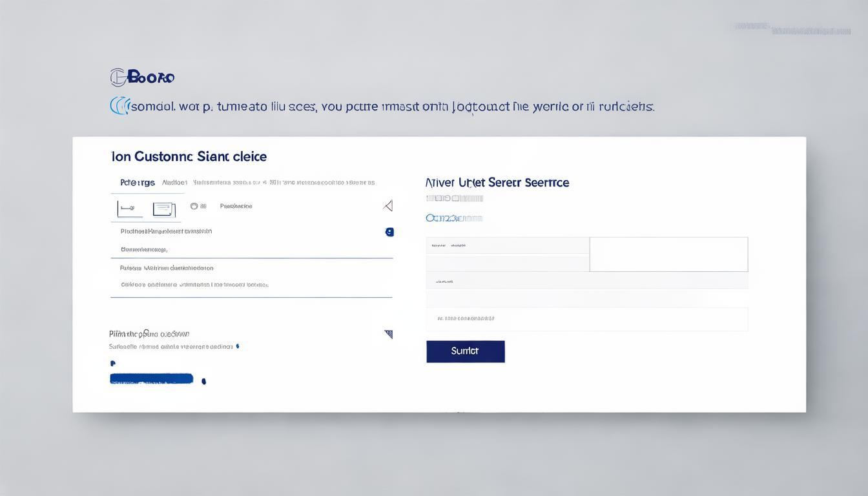Click the blue swirl icon below the logo
The height and width of the screenshot is (496, 868).
(119, 106)
